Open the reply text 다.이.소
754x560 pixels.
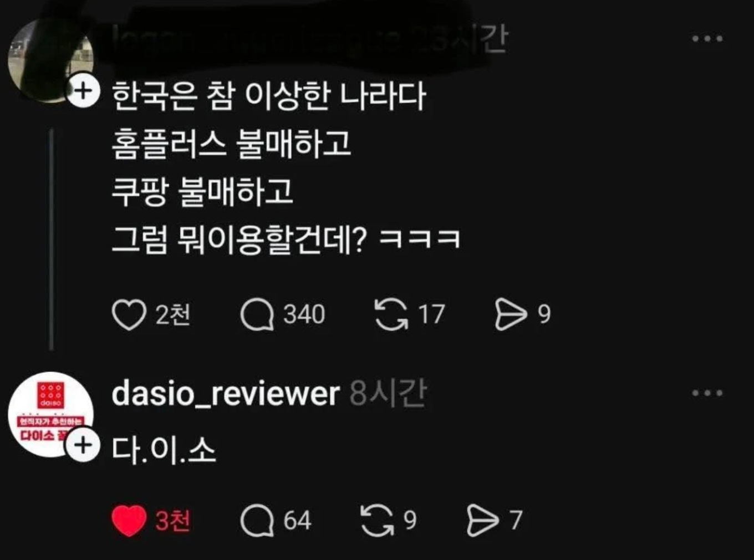164,450
